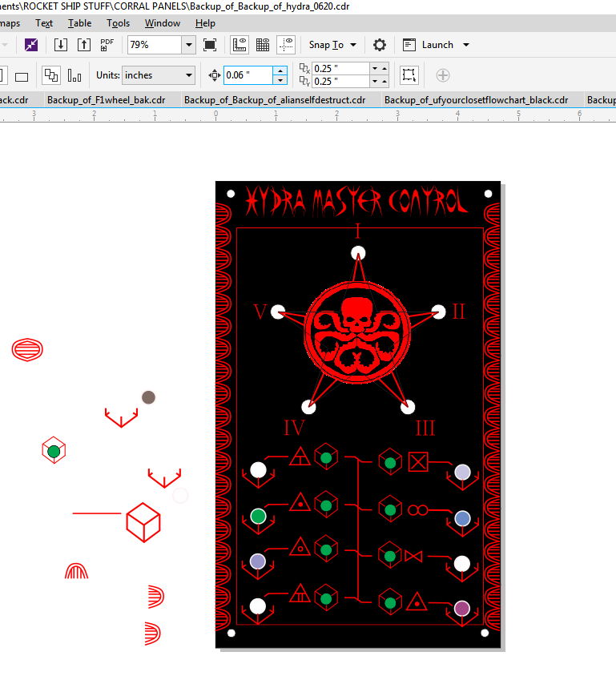Toggle the Show Rulers button

tap(240, 45)
